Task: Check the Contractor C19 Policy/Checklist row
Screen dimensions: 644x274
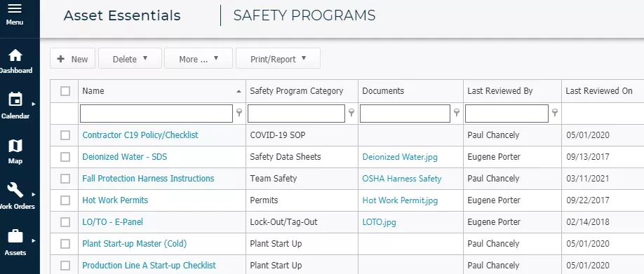Action: tap(65, 135)
